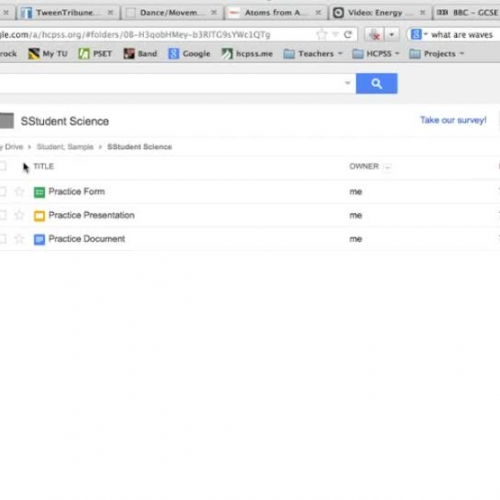500x500 pixels.
Task: Expand the Teachers bookmarks folder
Action: [x=313, y=54]
